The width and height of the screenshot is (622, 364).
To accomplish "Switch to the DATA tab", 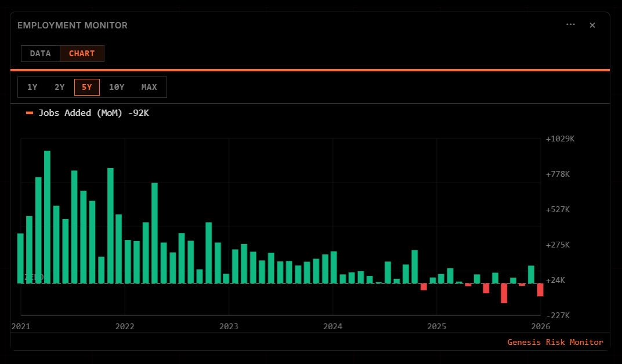I will (x=41, y=53).
